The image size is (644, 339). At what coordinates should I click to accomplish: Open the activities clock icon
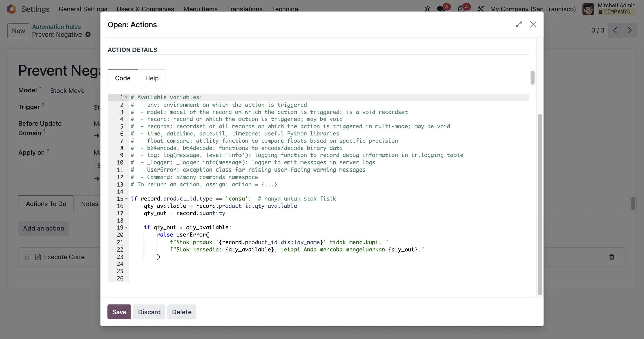(461, 9)
